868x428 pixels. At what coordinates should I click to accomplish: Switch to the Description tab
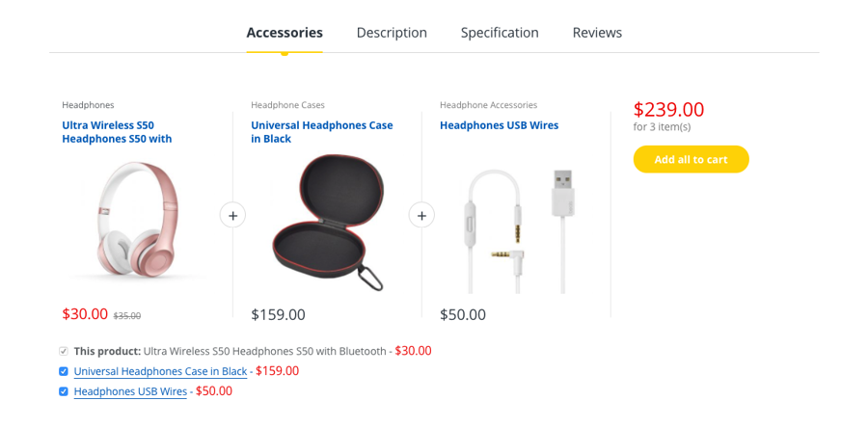[392, 33]
